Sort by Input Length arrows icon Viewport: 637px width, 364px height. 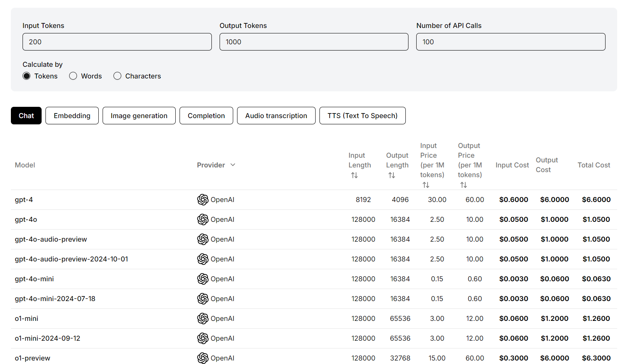coord(354,176)
